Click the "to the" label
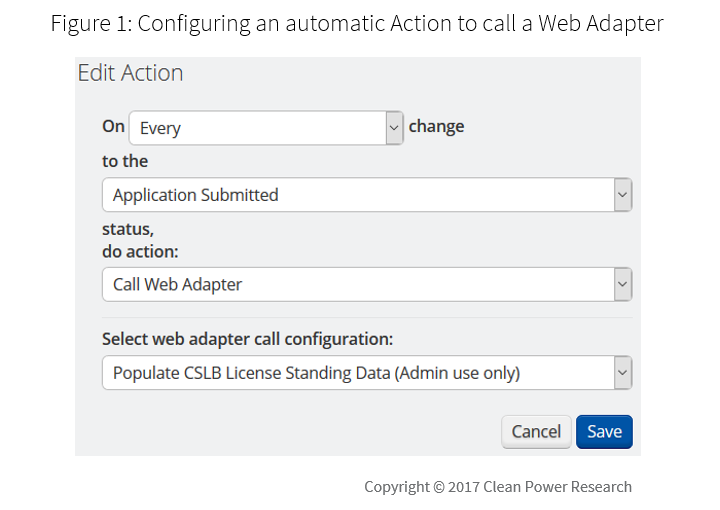Image resolution: width=720 pixels, height=510 pixels. coord(125,160)
